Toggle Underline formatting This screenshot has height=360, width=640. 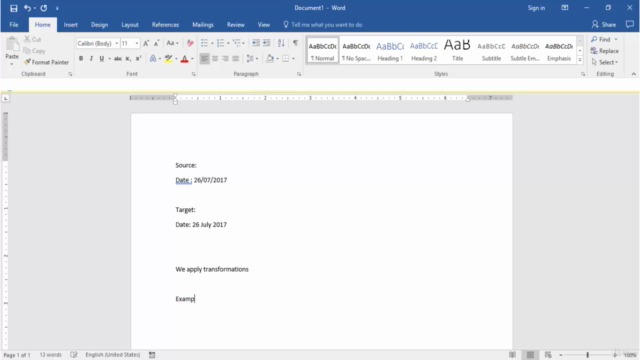(102, 59)
